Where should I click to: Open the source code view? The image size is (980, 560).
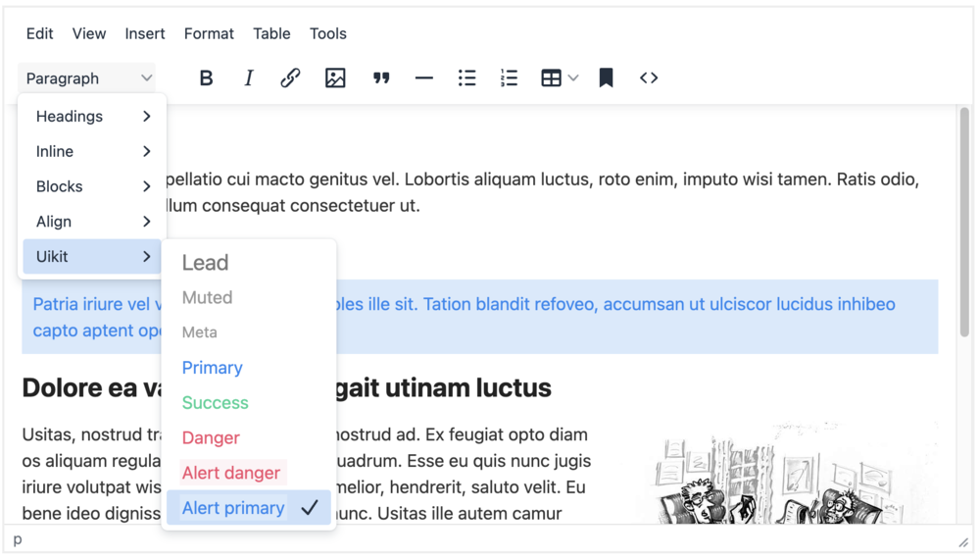[649, 78]
